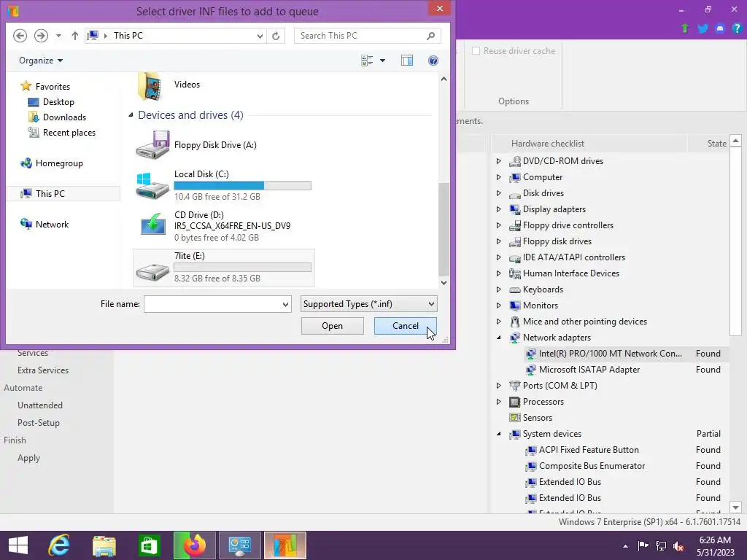Collapse the Network adapters node
Image resolution: width=747 pixels, height=560 pixels.
[x=499, y=337]
